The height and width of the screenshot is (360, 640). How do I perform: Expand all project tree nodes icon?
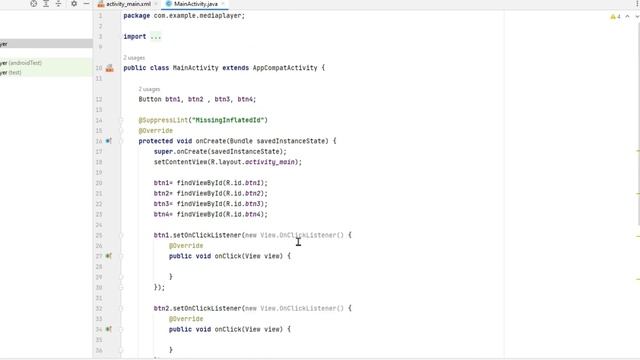pyautogui.click(x=46, y=4)
